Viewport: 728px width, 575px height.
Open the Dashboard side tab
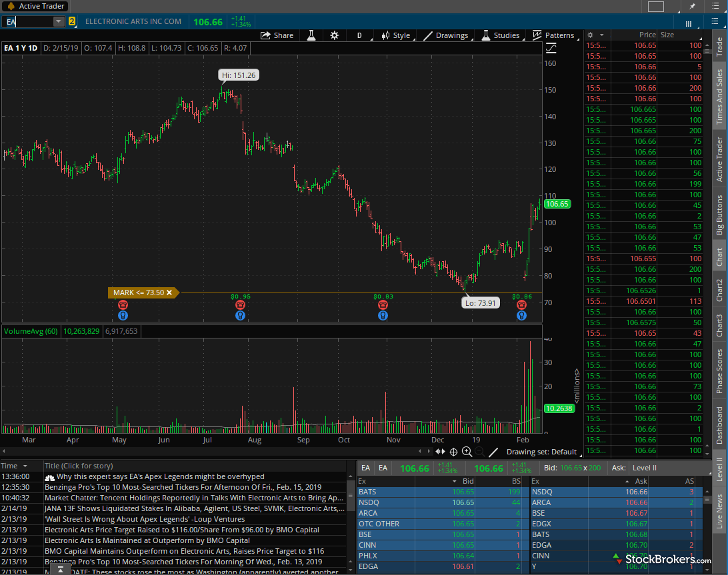pyautogui.click(x=719, y=426)
